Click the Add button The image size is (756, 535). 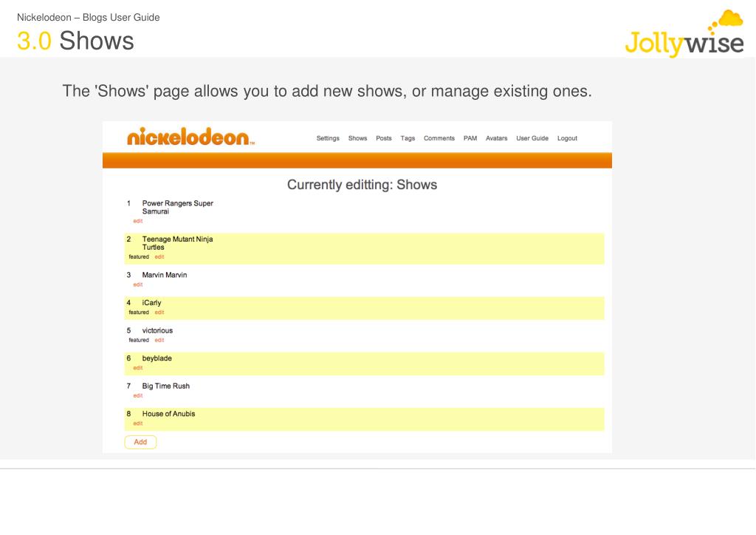coord(140,442)
